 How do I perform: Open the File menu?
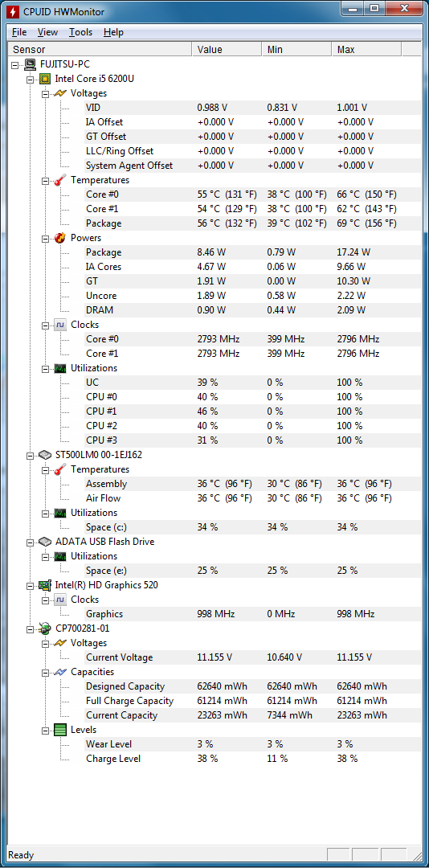pos(18,32)
